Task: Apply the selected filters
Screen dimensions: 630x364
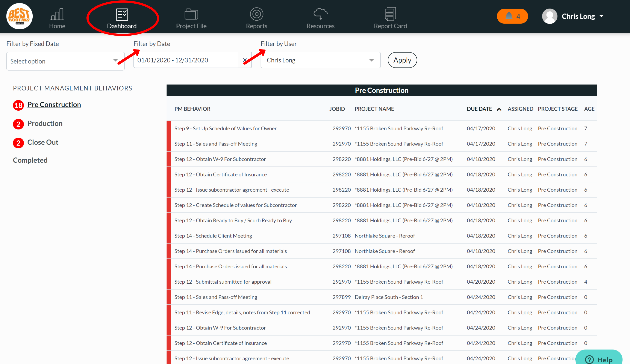Action: pyautogui.click(x=402, y=60)
